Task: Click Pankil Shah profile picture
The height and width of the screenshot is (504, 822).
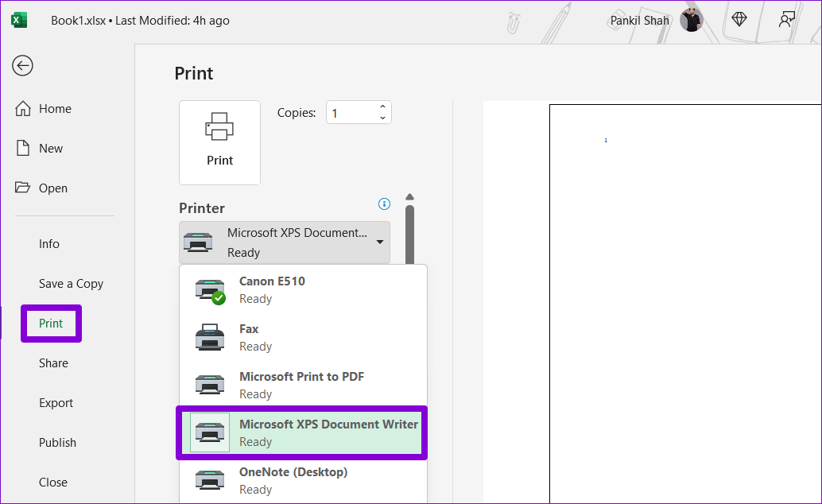Action: [x=691, y=21]
